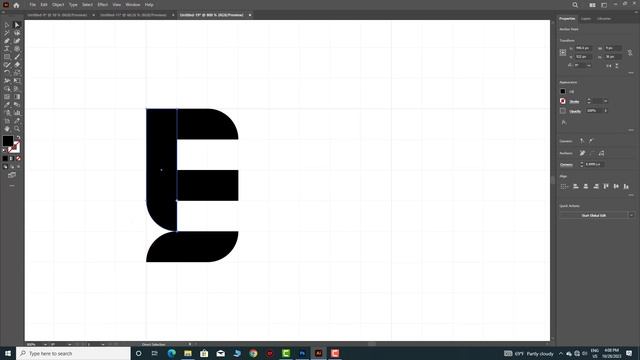Screen dimensions: 640x360
Task: Select the Artboard tool
Action: point(7,121)
